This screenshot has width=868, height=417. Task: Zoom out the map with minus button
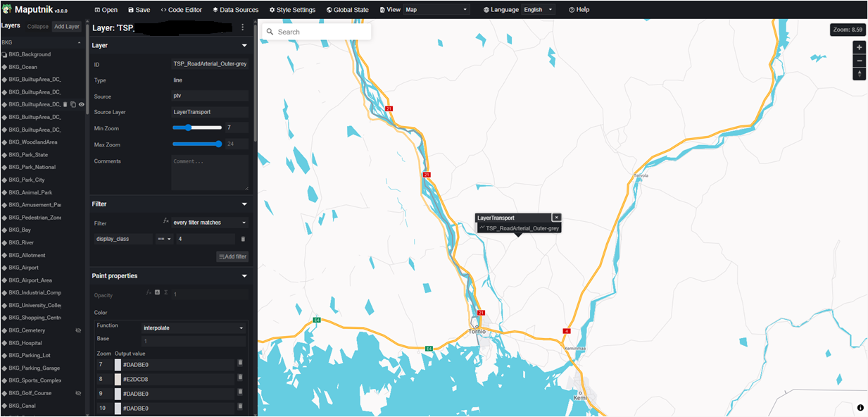[x=859, y=61]
